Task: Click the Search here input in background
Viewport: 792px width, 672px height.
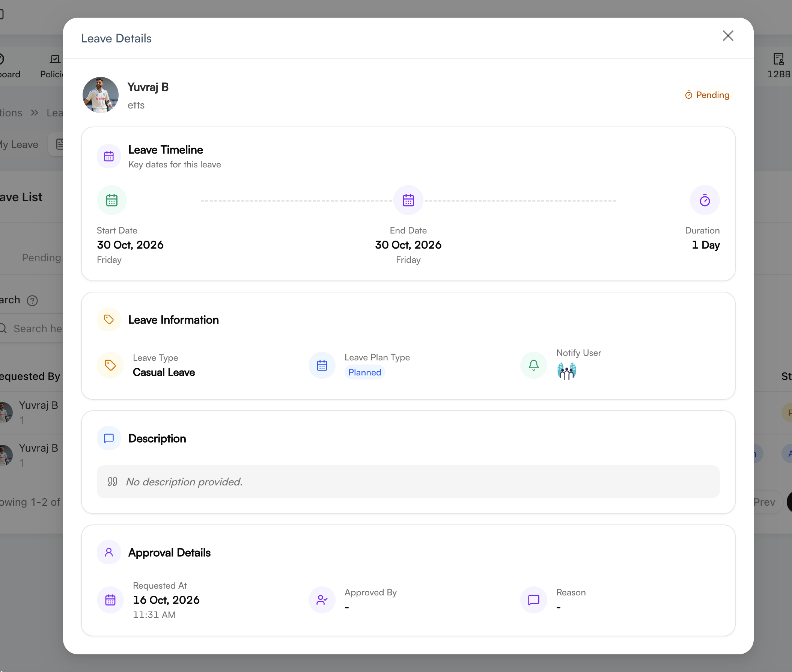Action: pyautogui.click(x=32, y=328)
